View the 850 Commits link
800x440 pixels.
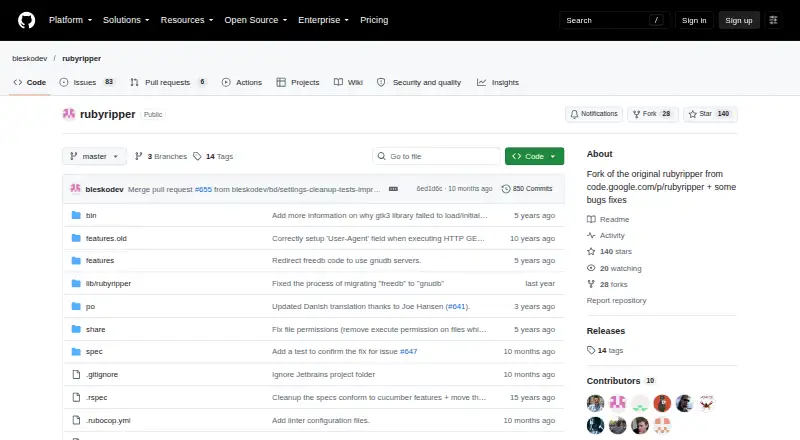tap(527, 189)
